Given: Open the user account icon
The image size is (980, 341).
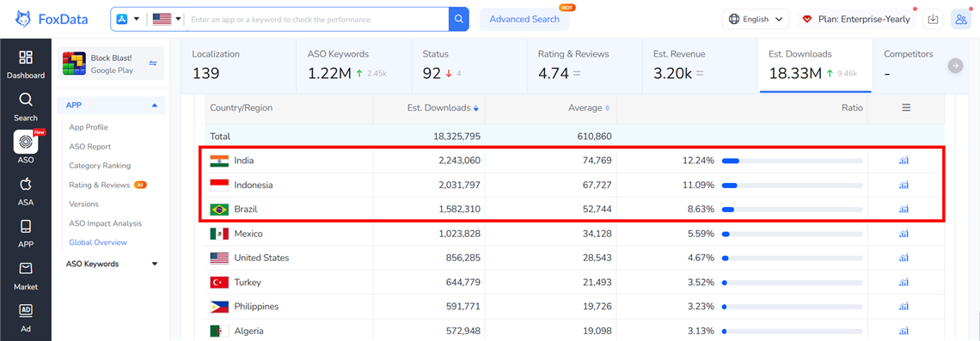Looking at the screenshot, I should (960, 20).
